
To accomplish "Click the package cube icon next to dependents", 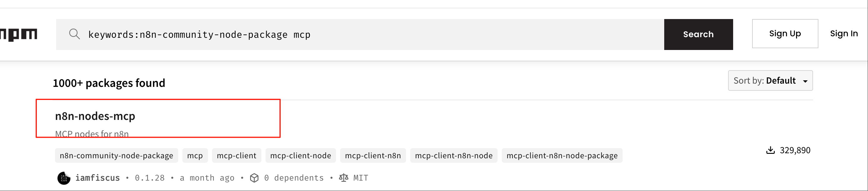I will point(254,178).
